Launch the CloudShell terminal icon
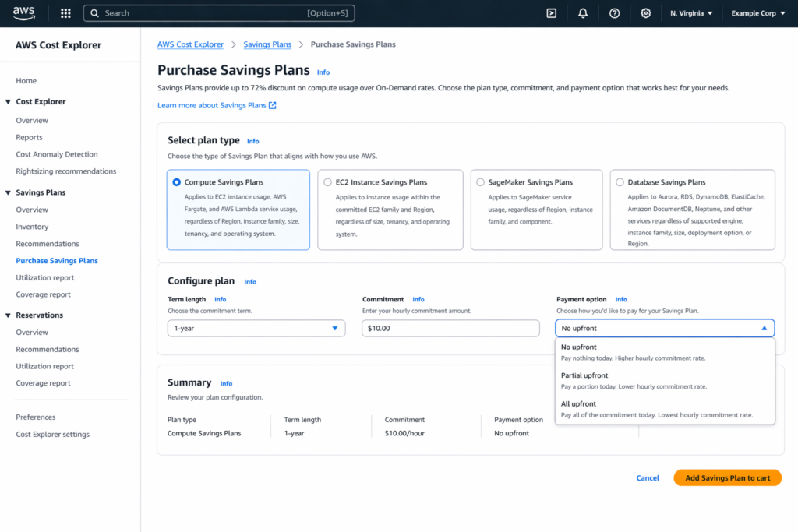The height and width of the screenshot is (532, 798). click(x=552, y=12)
